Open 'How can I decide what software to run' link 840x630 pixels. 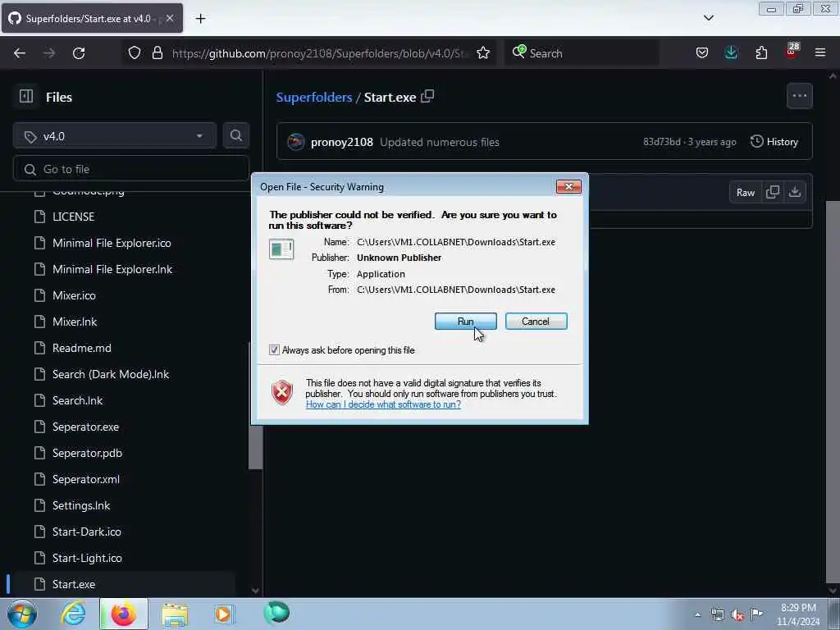click(383, 404)
